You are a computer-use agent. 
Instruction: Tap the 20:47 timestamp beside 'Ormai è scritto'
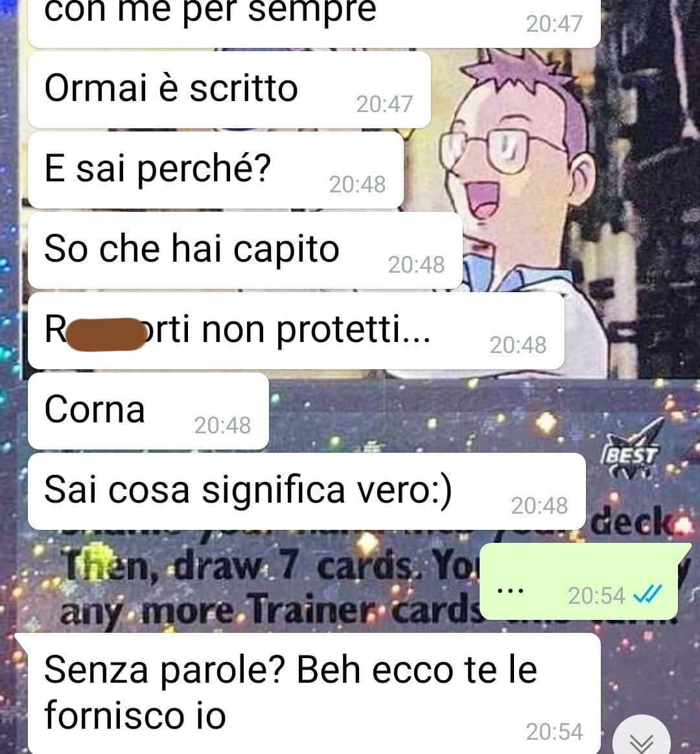tap(384, 104)
